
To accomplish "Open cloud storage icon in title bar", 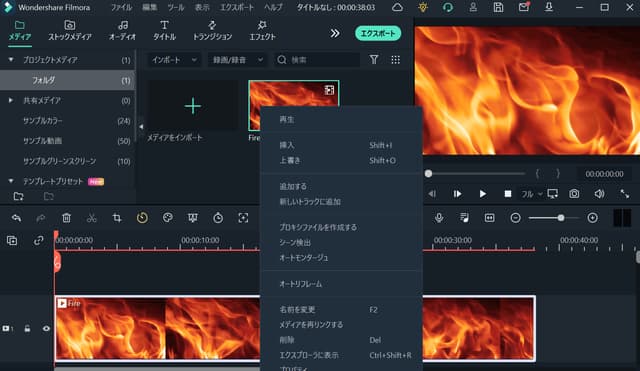I will [397, 7].
